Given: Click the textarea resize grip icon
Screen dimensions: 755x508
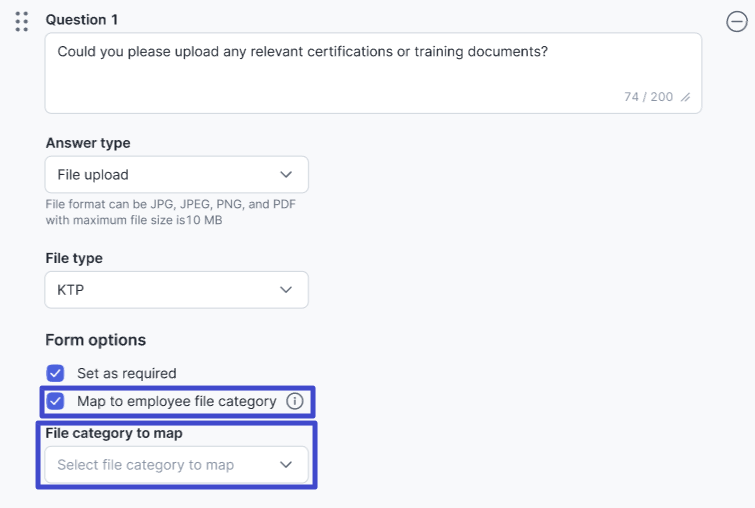Looking at the screenshot, I should click(x=686, y=97).
